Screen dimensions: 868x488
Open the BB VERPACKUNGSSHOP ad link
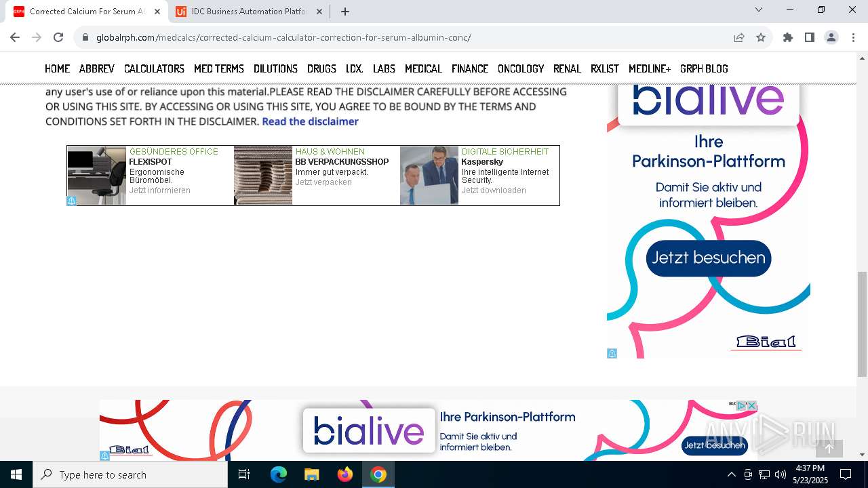point(342,162)
